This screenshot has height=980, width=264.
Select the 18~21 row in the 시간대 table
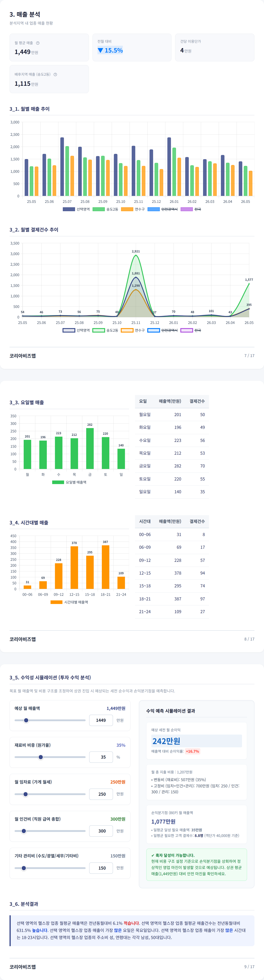click(172, 599)
